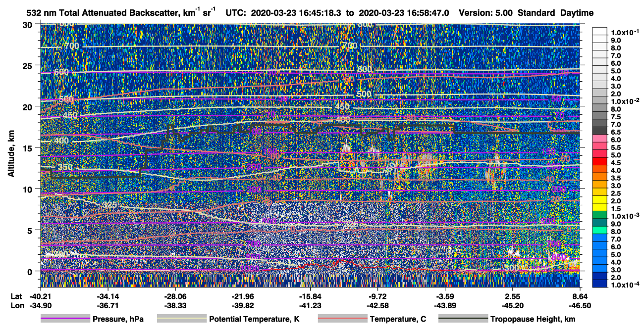Click the darkest navy swatch at colorbar bottom

[x=600, y=283]
